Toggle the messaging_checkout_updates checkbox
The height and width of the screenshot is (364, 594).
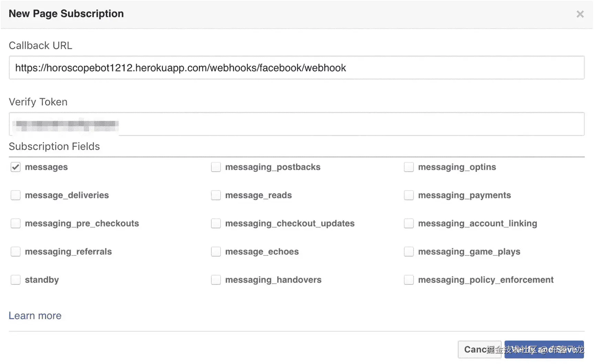[216, 223]
